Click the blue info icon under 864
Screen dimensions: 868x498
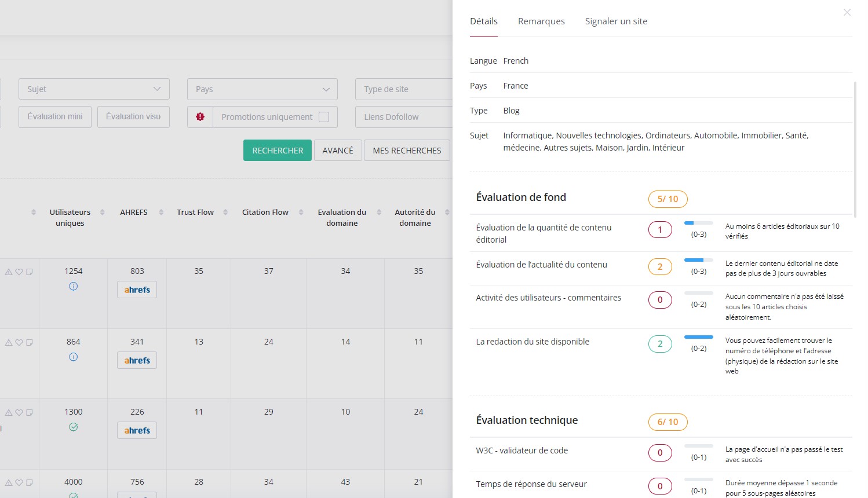click(x=74, y=357)
